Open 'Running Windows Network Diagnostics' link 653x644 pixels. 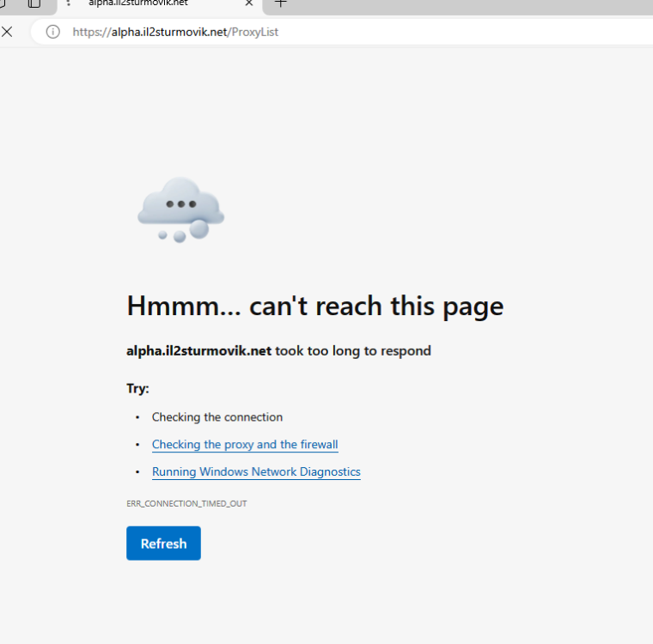click(x=256, y=471)
